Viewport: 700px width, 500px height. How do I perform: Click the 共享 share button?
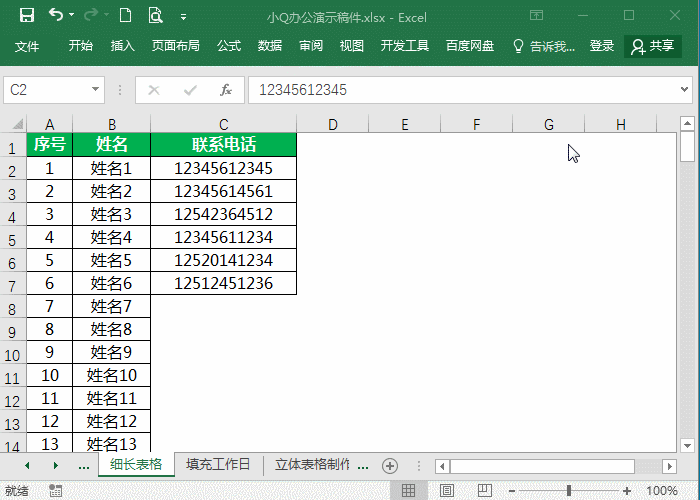[653, 46]
